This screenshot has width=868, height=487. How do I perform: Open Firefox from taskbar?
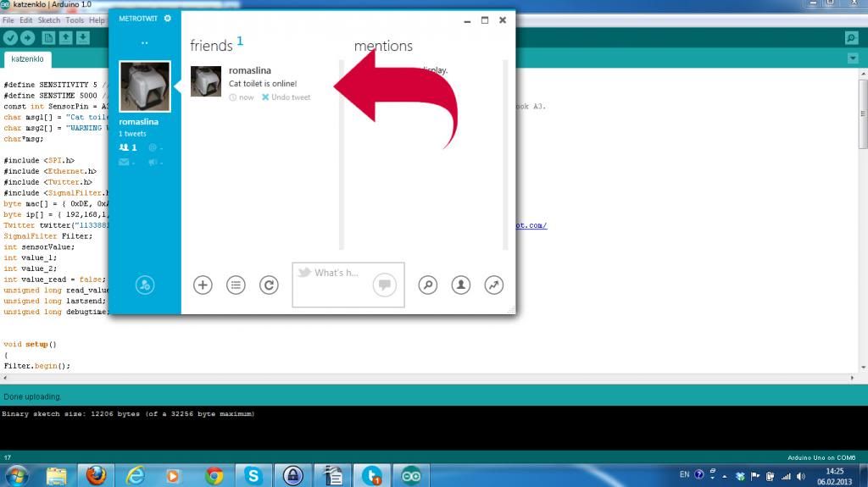96,476
